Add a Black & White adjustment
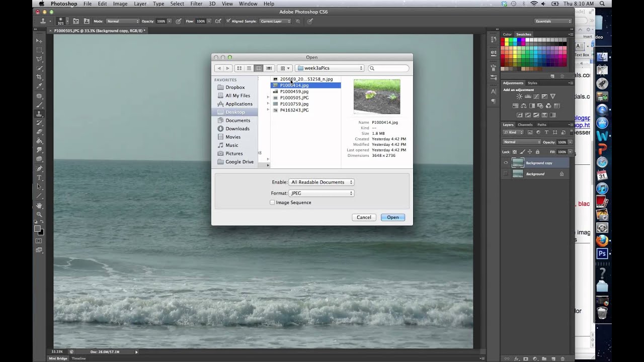This screenshot has height=362, width=644. [532, 106]
